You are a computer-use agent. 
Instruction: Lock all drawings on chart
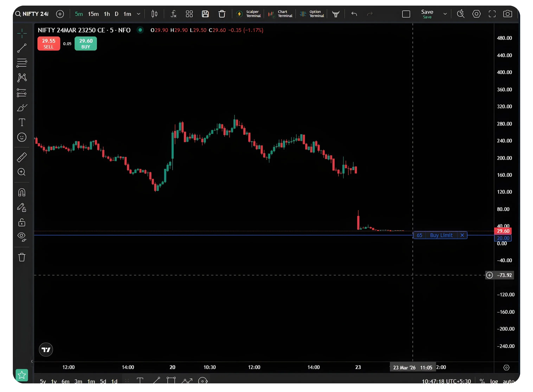tap(22, 222)
